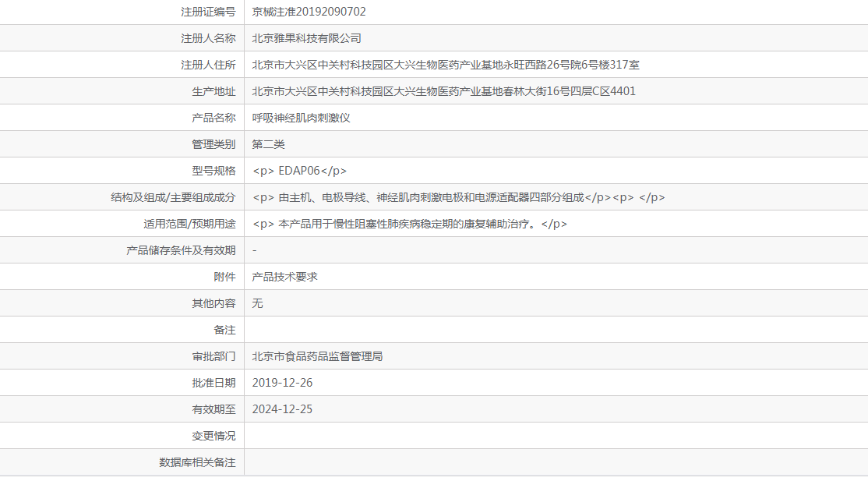Click the 注册人名称 label

(x=208, y=38)
